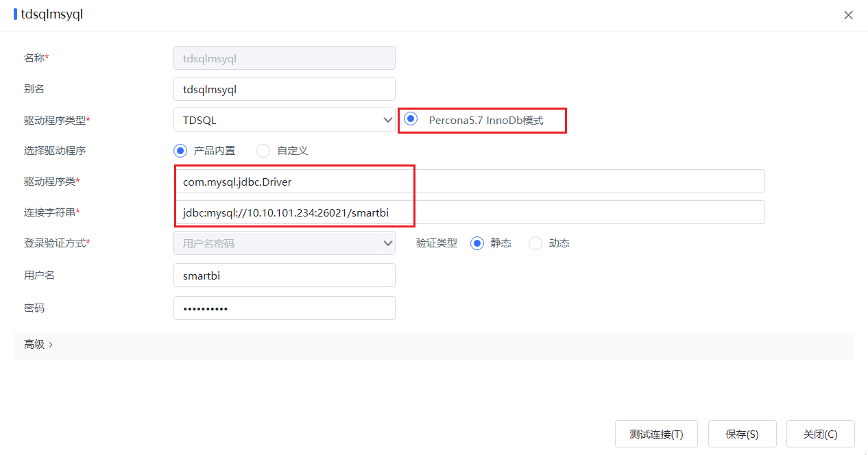Click the 选择驱动程序 label

click(54, 151)
